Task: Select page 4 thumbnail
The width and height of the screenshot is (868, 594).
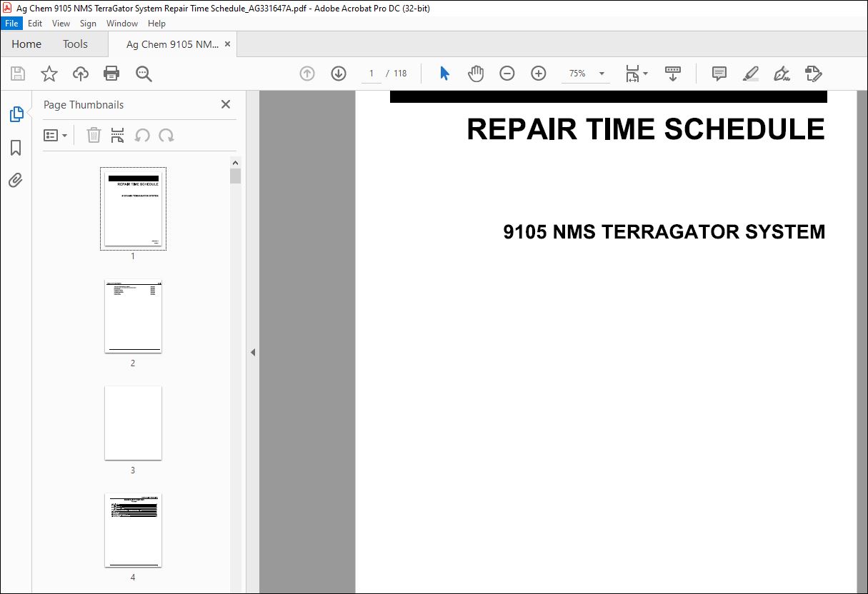Action: (x=133, y=530)
